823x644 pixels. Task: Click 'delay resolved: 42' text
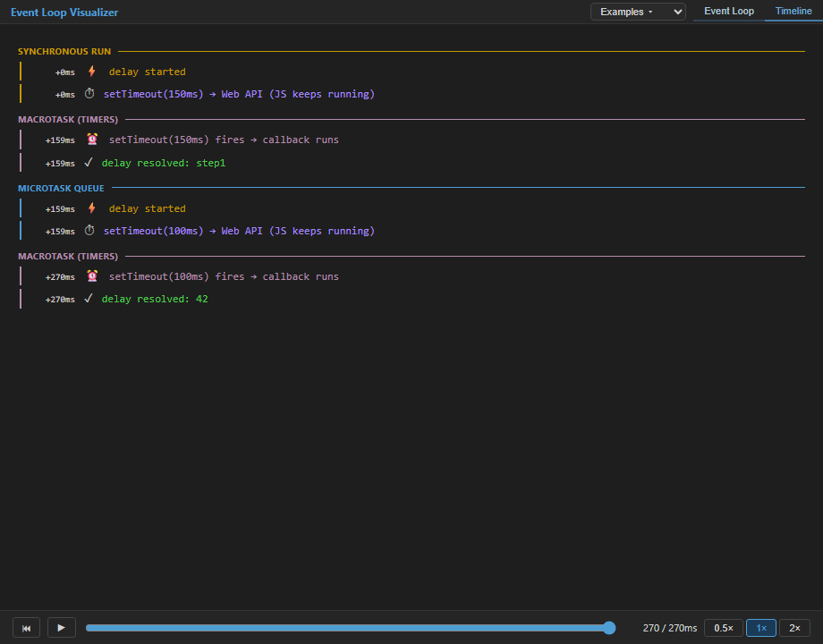click(x=155, y=299)
